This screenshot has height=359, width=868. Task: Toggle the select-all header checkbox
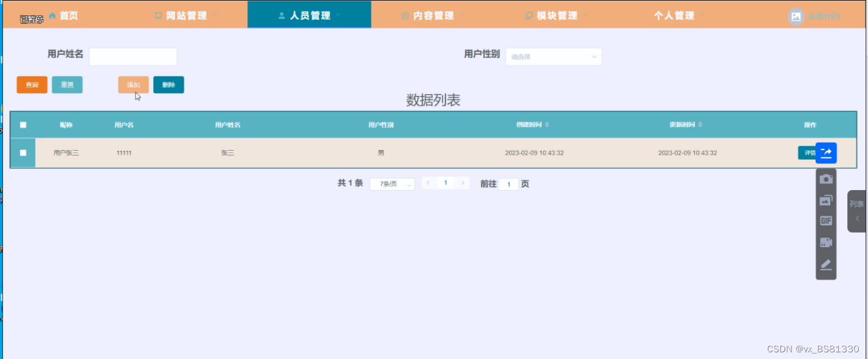pyautogui.click(x=23, y=125)
